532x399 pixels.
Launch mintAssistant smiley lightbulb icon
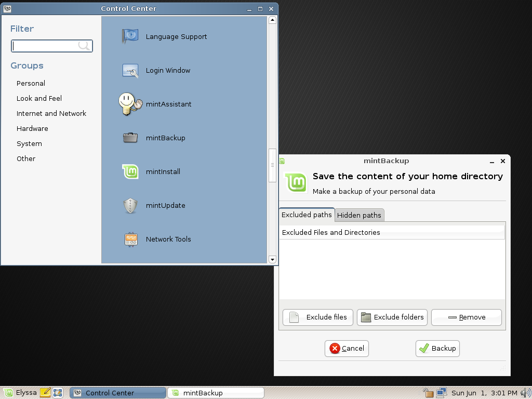130,104
